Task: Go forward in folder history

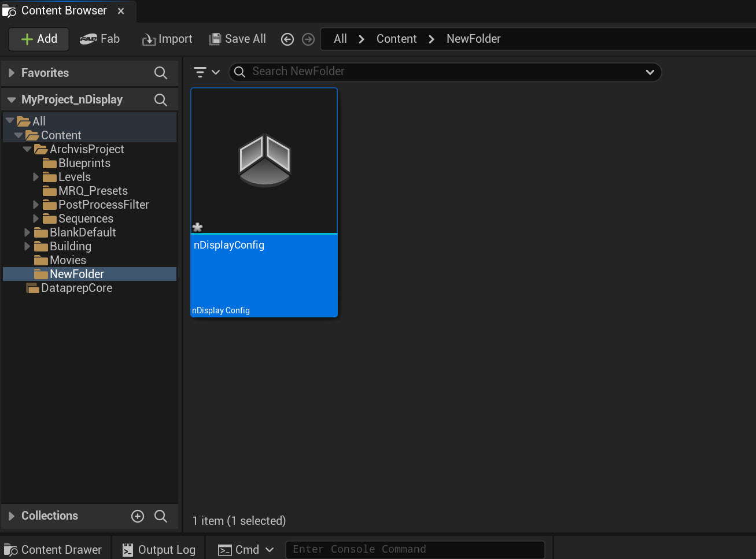Action: click(308, 39)
